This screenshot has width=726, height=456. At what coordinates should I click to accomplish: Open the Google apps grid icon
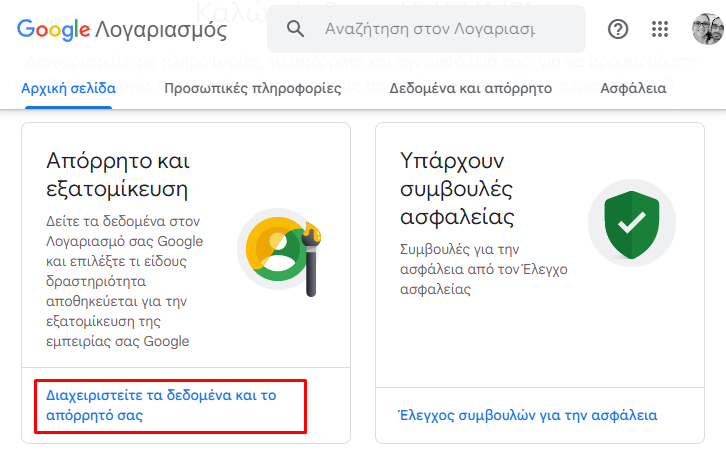660,29
